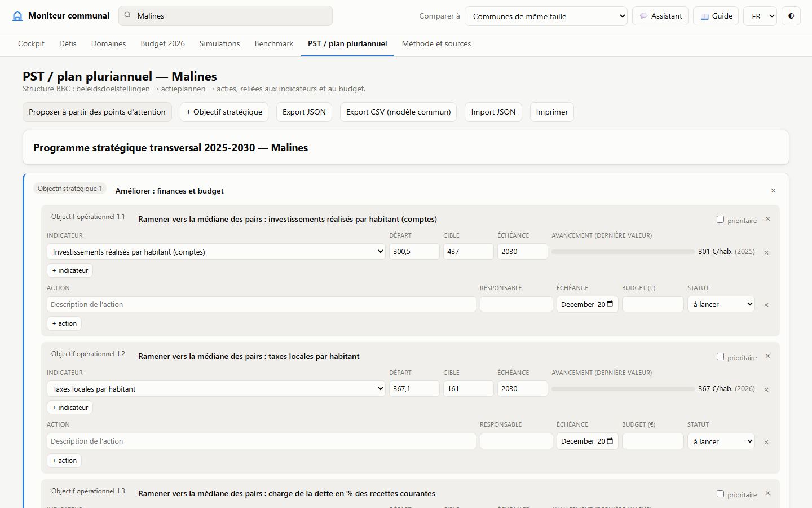Click the commune search field containing Malines
The height and width of the screenshot is (508, 812).
click(226, 16)
